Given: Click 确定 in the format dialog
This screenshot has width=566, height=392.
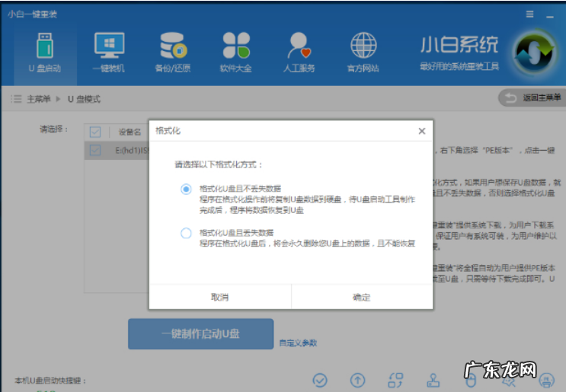Looking at the screenshot, I should tap(362, 297).
